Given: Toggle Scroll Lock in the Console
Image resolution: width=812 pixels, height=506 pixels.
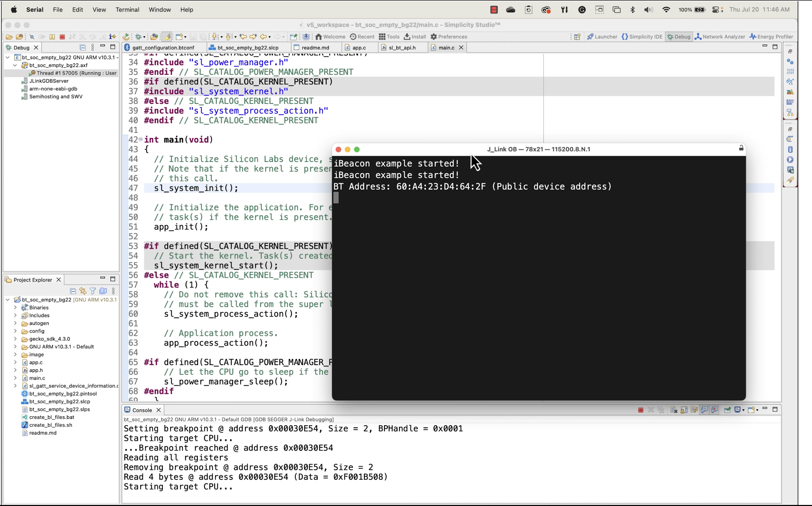Looking at the screenshot, I should pyautogui.click(x=684, y=410).
